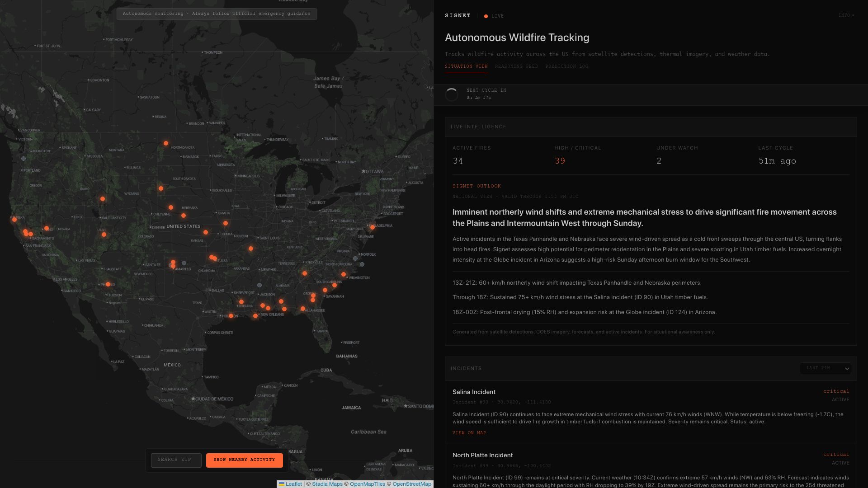Select the fire marker near Houston
The width and height of the screenshot is (868, 488).
pos(231,316)
